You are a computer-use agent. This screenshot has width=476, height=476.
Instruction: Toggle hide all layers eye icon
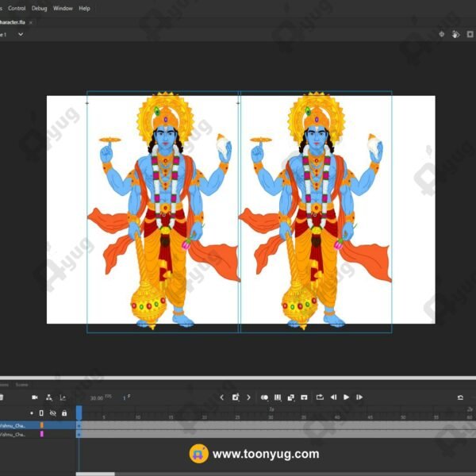pyautogui.click(x=53, y=413)
